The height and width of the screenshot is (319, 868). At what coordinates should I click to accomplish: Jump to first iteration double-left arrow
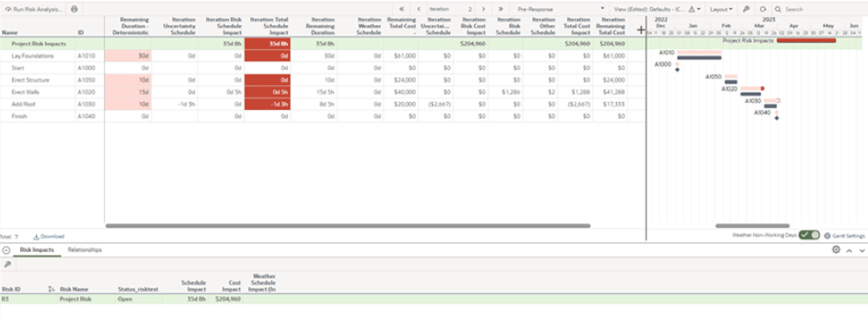[401, 9]
